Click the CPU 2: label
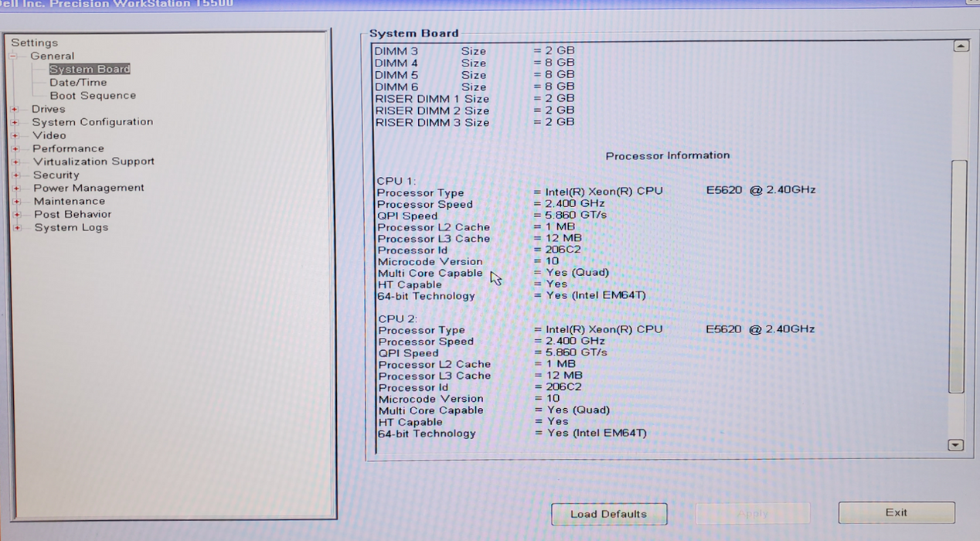The height and width of the screenshot is (541, 980). pyautogui.click(x=397, y=318)
